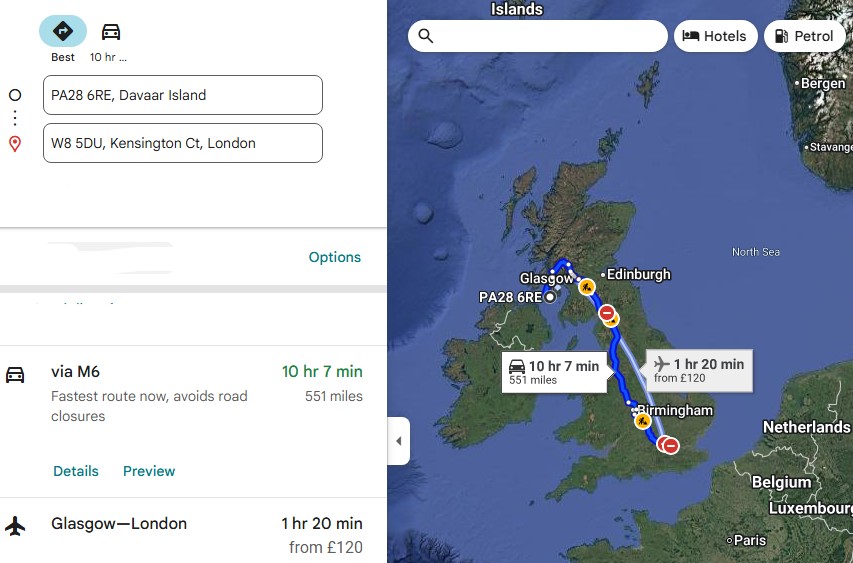Preview the via M6 route
Screen dimensions: 853x563
149,471
